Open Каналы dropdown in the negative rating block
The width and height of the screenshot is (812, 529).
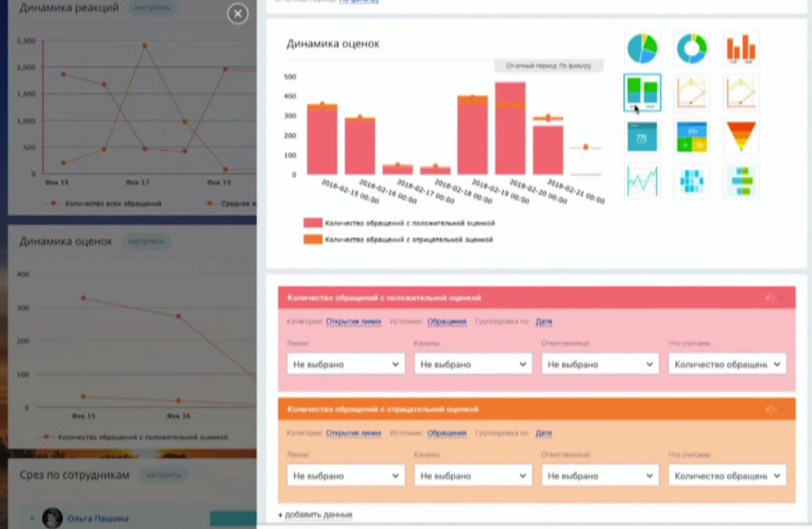[473, 476]
